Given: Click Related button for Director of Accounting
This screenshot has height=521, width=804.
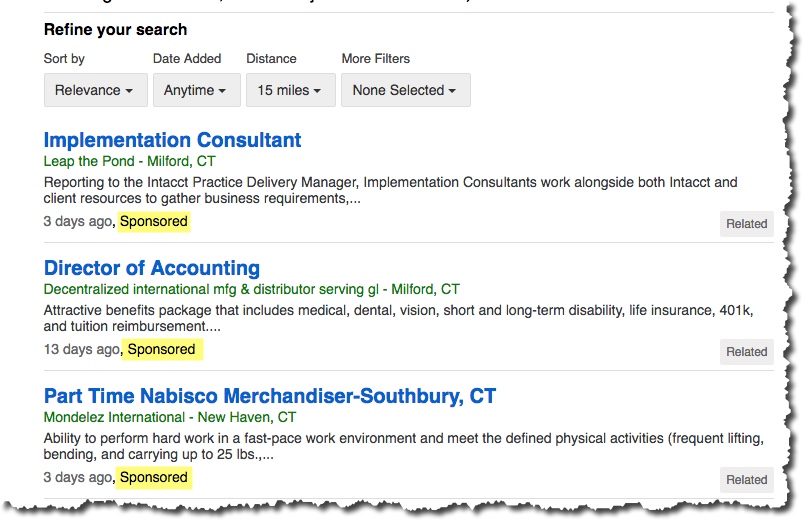Looking at the screenshot, I should [746, 352].
